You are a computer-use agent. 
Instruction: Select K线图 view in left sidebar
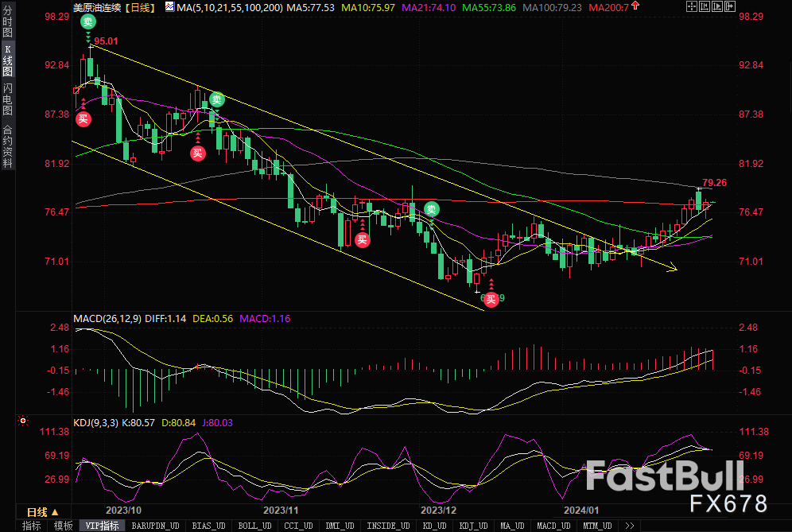coord(8,60)
